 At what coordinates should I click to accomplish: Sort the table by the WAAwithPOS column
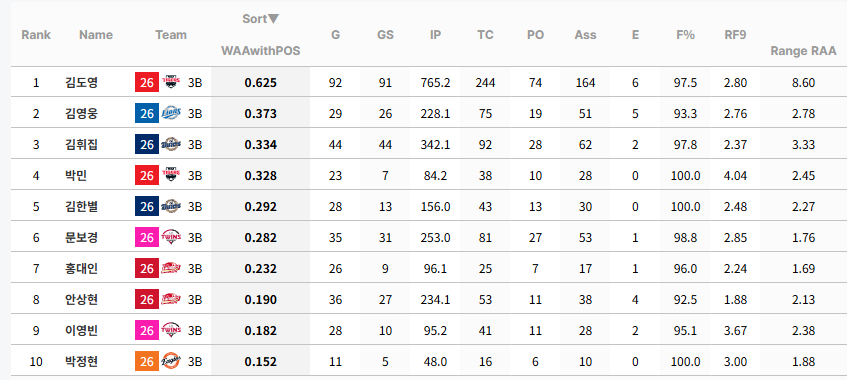[260, 51]
